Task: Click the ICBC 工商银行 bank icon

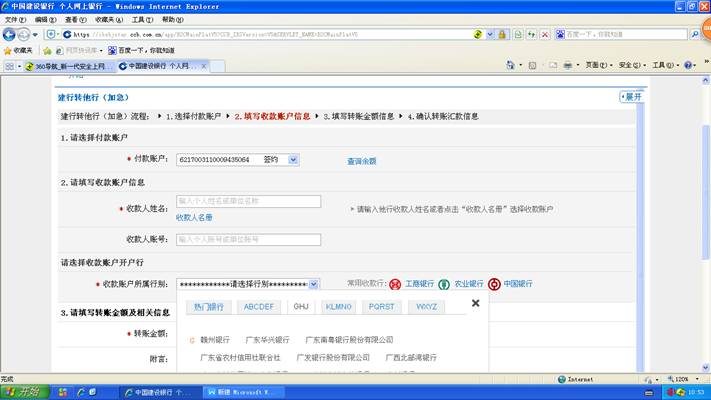Action: pos(395,284)
